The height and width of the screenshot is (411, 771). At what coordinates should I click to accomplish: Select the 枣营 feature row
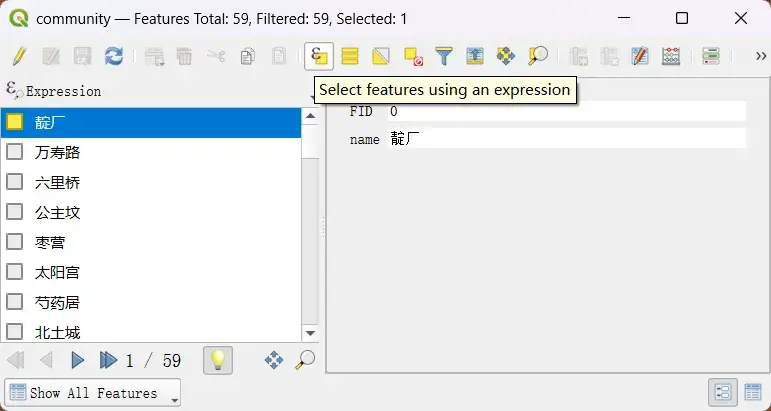[x=151, y=242]
